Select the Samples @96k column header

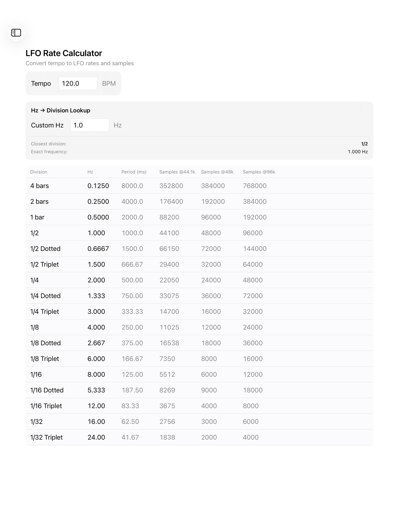coord(259,172)
